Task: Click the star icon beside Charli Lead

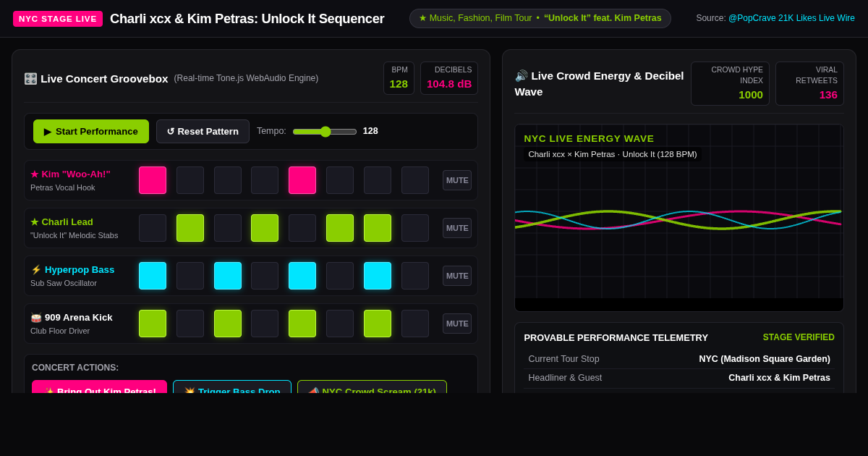Action: click(34, 222)
